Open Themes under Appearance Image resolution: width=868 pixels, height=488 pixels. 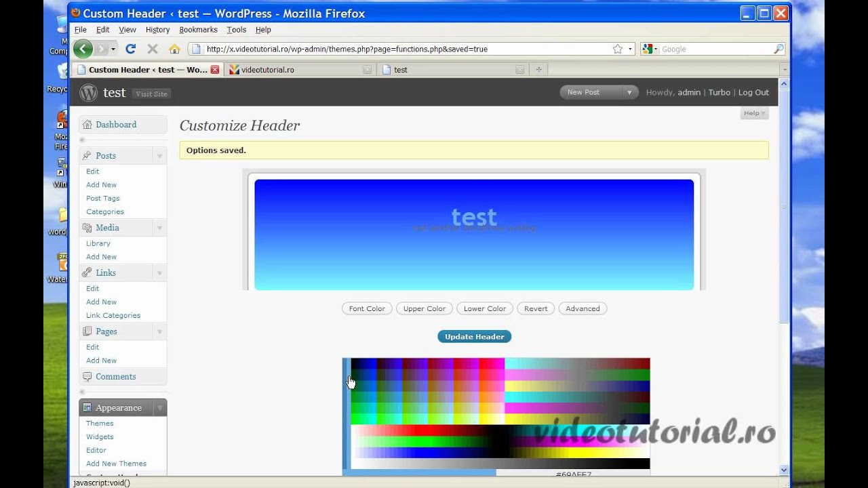(x=100, y=423)
